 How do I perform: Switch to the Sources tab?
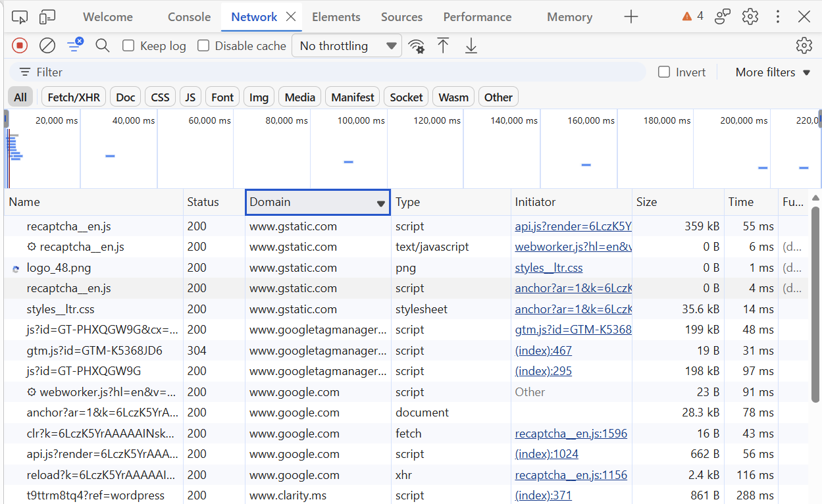[401, 16]
